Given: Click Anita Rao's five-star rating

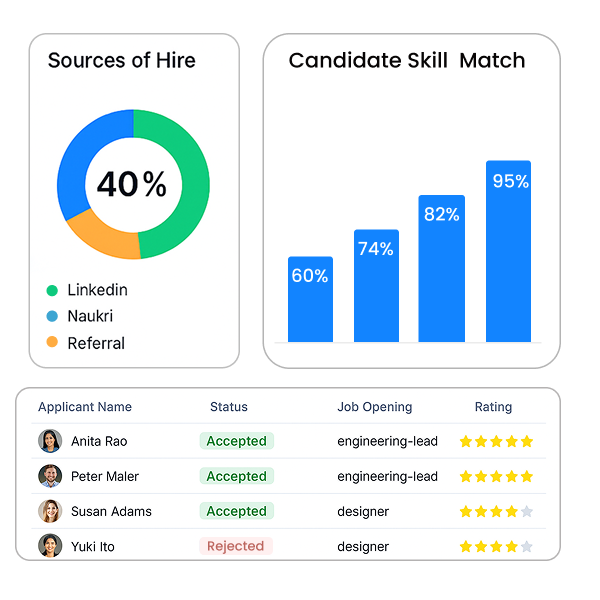Looking at the screenshot, I should point(496,441).
